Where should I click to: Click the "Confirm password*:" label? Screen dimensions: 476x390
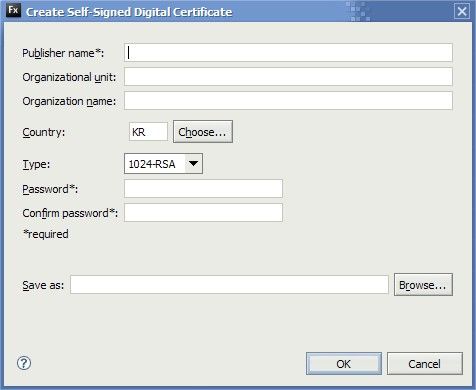pyautogui.click(x=70, y=213)
